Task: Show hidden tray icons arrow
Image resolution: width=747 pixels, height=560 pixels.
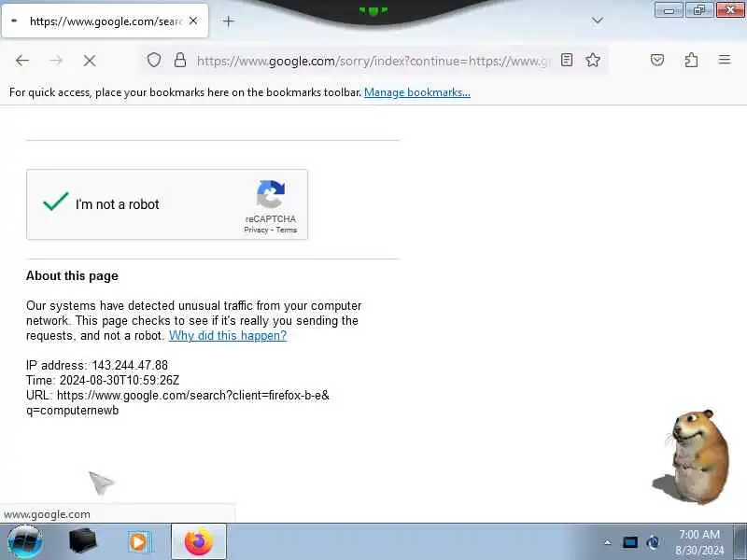Action: (608, 542)
